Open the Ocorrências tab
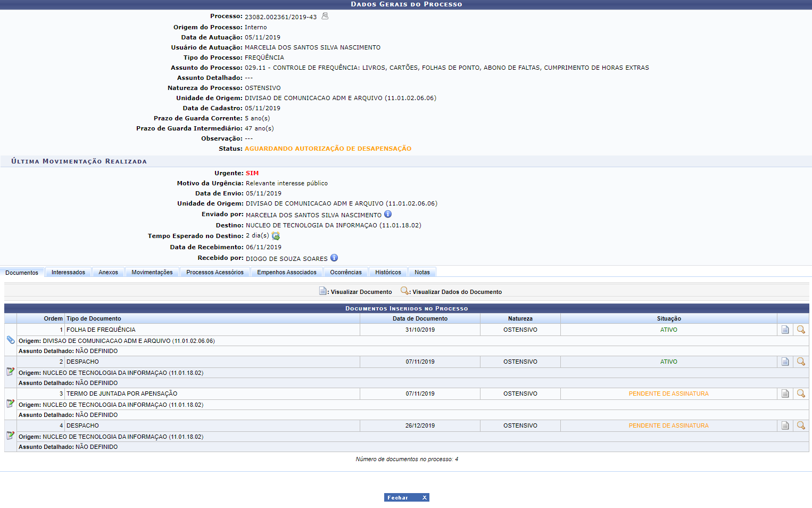Image resolution: width=812 pixels, height=508 pixels. [x=346, y=272]
